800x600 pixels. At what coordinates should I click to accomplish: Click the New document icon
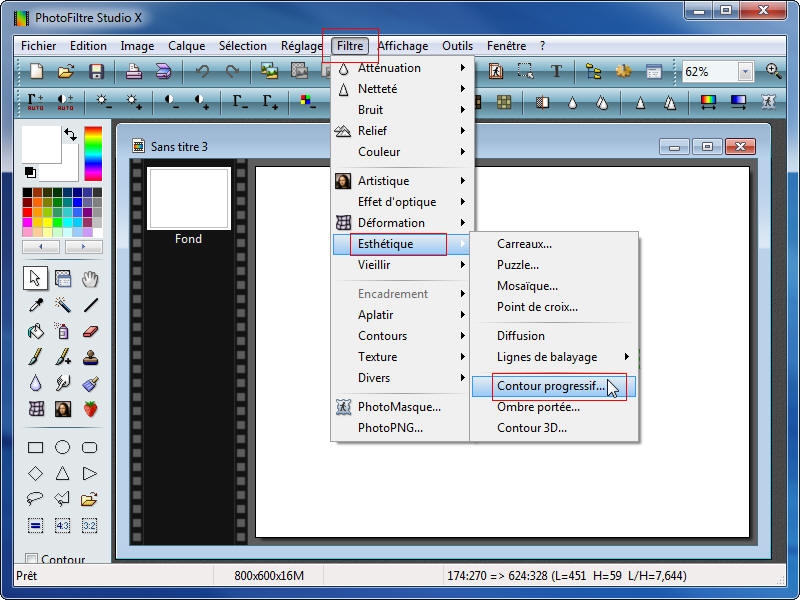point(36,71)
